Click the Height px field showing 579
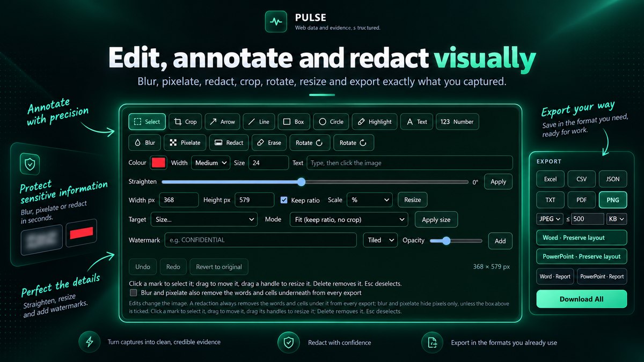The image size is (644, 362). pyautogui.click(x=254, y=200)
